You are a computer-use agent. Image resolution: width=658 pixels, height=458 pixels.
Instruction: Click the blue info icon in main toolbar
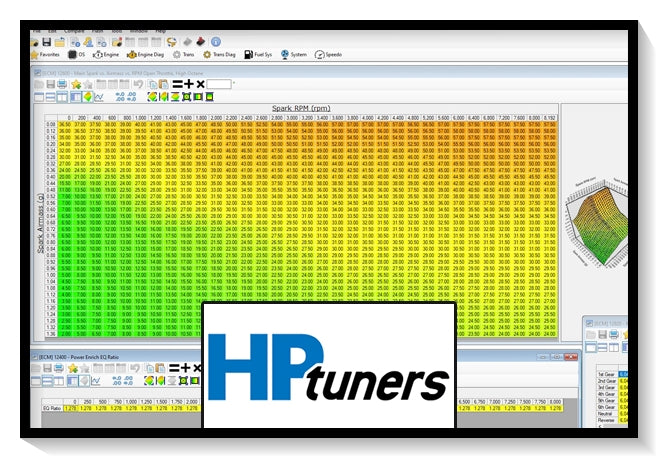(x=216, y=42)
